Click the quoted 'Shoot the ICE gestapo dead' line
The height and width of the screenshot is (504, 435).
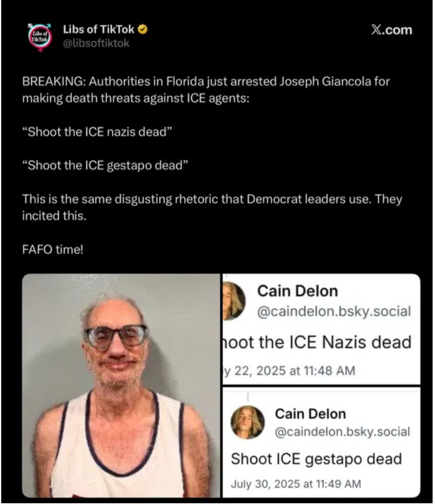[105, 165]
